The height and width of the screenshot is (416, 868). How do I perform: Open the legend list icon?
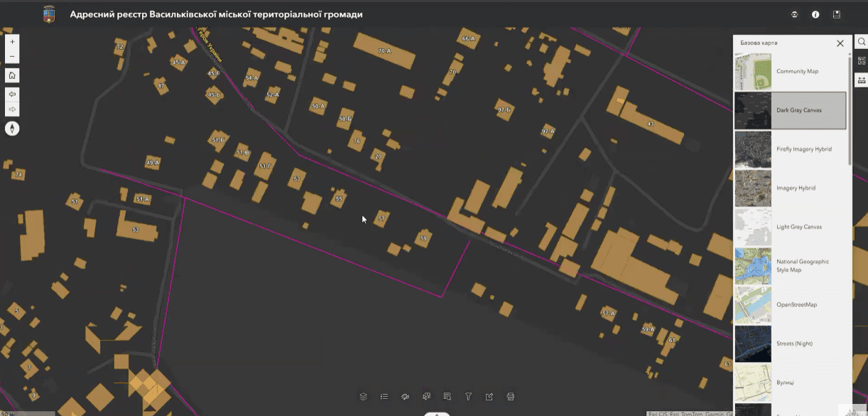pyautogui.click(x=384, y=397)
